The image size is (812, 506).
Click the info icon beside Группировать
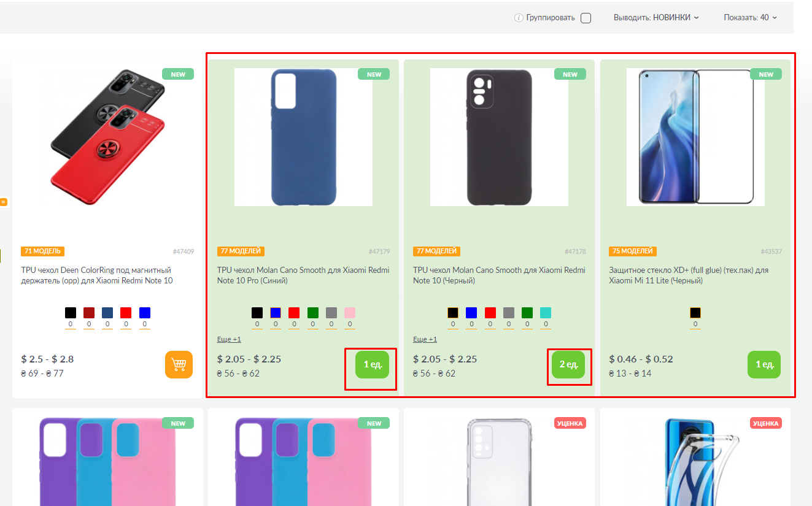point(519,18)
